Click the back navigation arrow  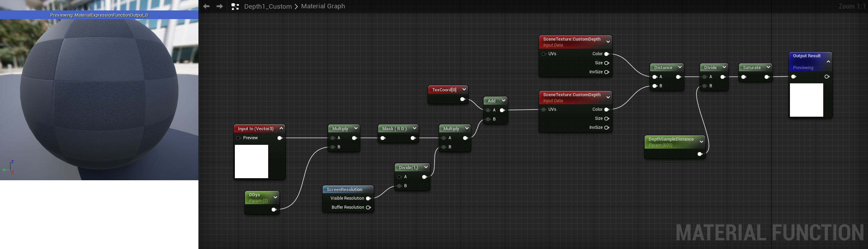tap(206, 6)
